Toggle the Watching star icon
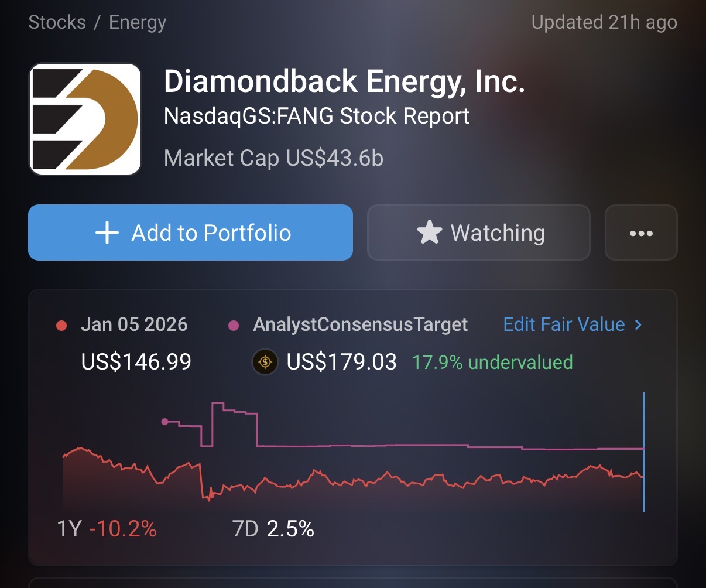The width and height of the screenshot is (706, 588). pyautogui.click(x=429, y=233)
